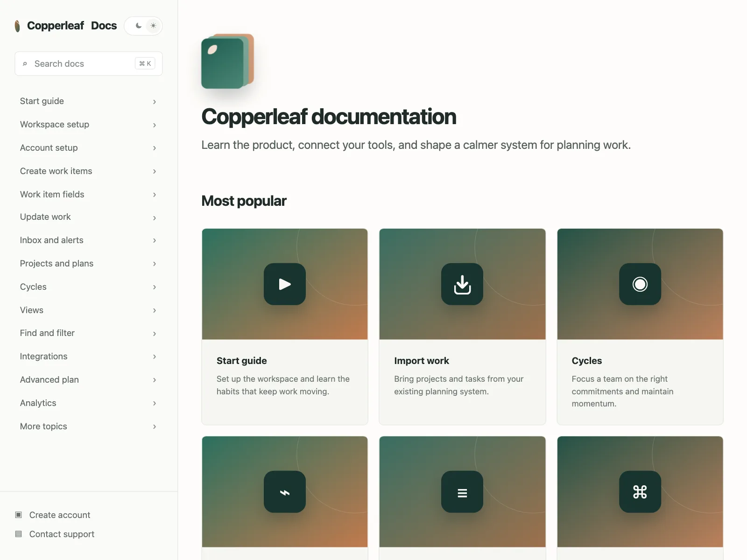The height and width of the screenshot is (560, 747).
Task: Open the Import work download icon
Action: coord(462,284)
